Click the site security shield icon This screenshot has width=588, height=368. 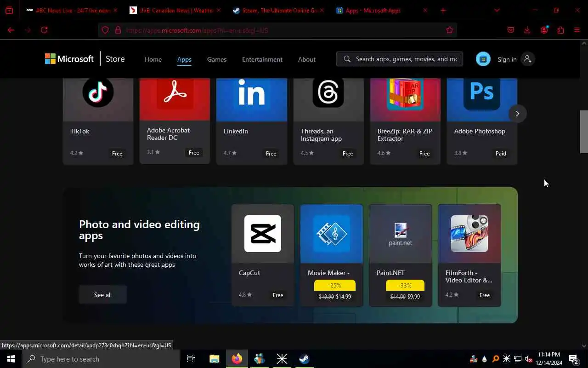pos(105,30)
